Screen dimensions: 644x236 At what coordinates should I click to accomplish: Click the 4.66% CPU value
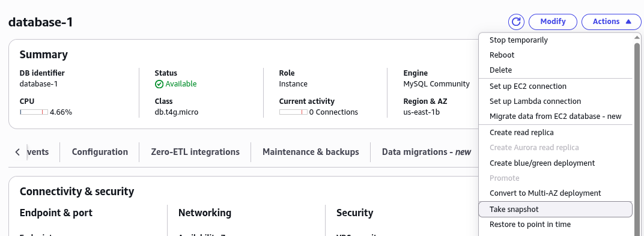click(61, 112)
